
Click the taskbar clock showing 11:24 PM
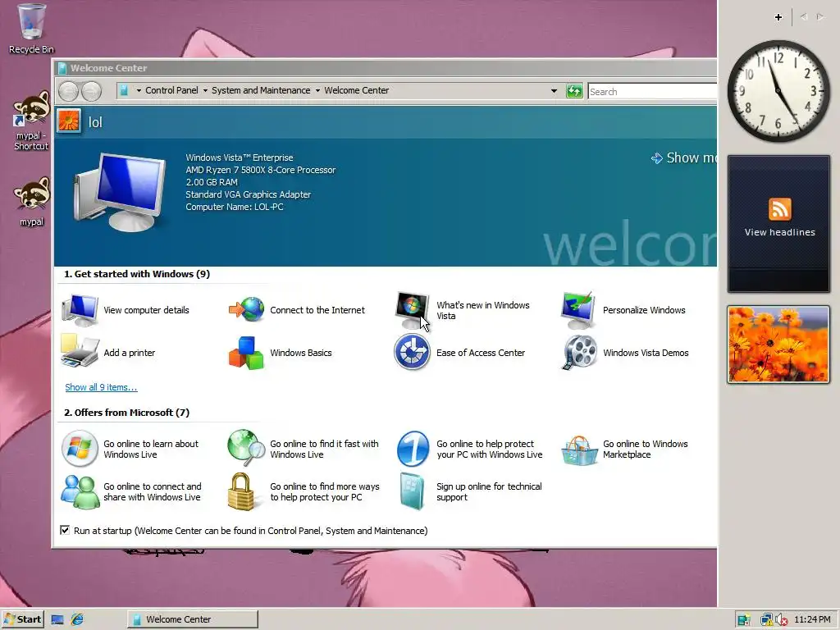812,619
